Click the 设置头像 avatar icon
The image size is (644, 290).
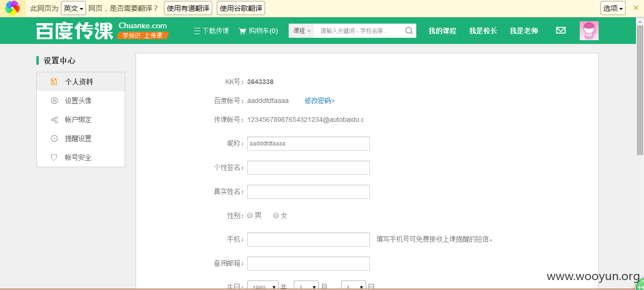pos(54,101)
